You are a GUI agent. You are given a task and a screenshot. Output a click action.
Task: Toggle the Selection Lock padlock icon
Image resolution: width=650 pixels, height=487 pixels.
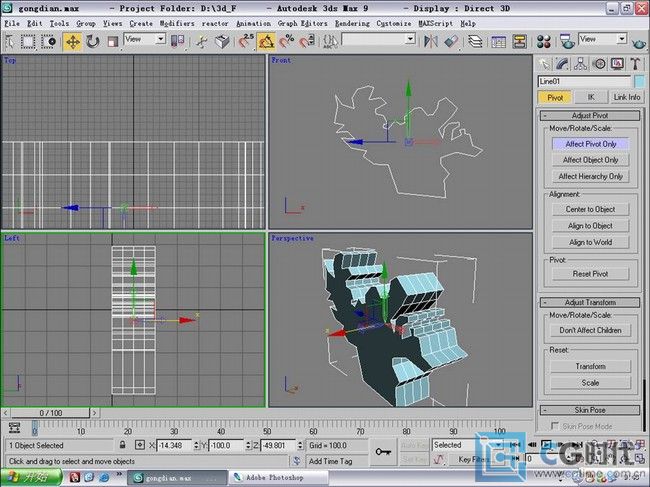click(122, 445)
